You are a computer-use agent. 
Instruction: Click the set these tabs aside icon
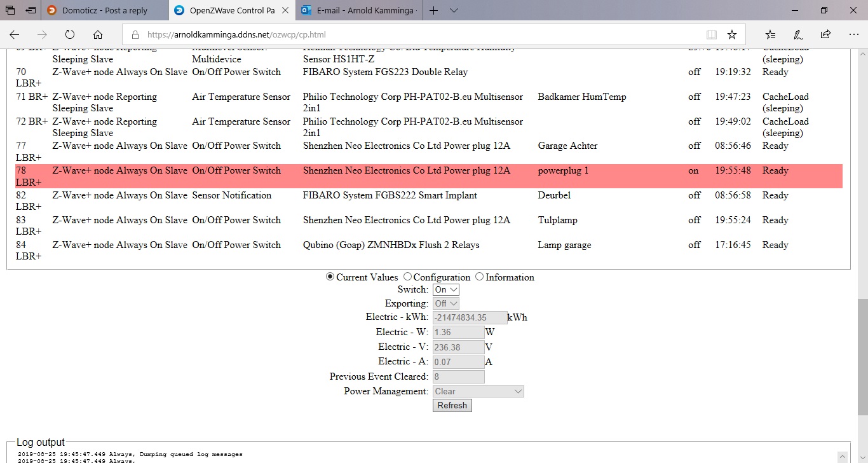(31, 10)
